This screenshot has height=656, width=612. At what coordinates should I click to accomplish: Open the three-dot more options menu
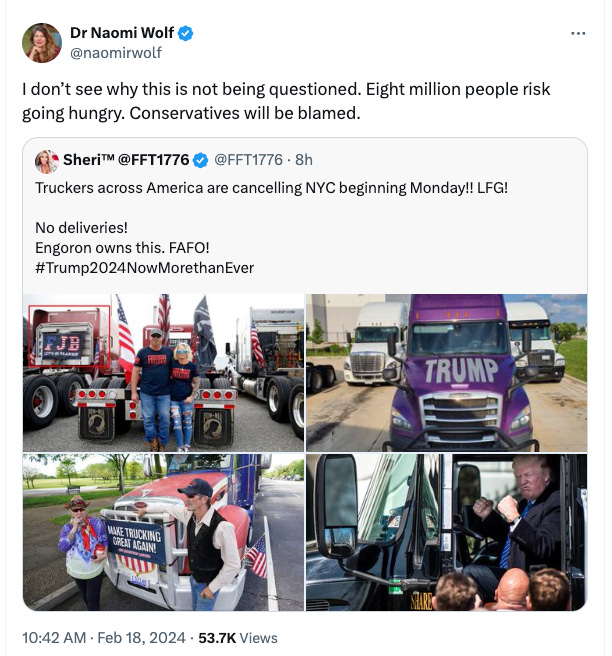578,33
